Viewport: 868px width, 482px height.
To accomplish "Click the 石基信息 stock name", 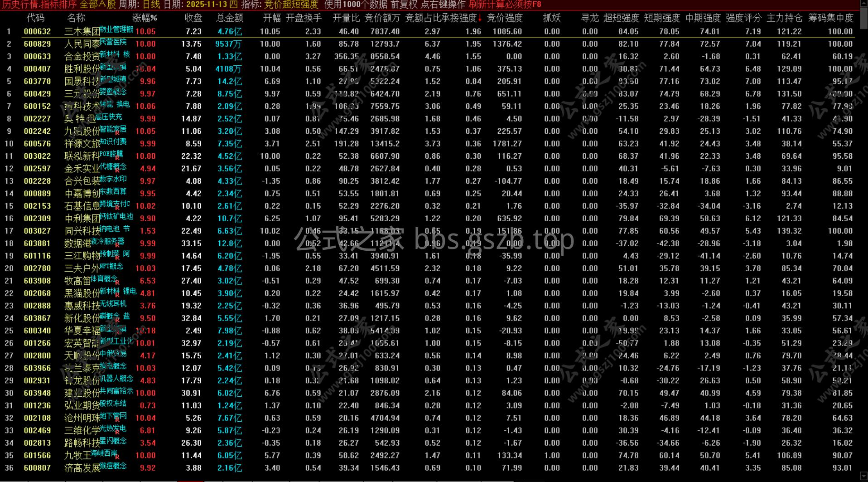I will click(x=82, y=206).
